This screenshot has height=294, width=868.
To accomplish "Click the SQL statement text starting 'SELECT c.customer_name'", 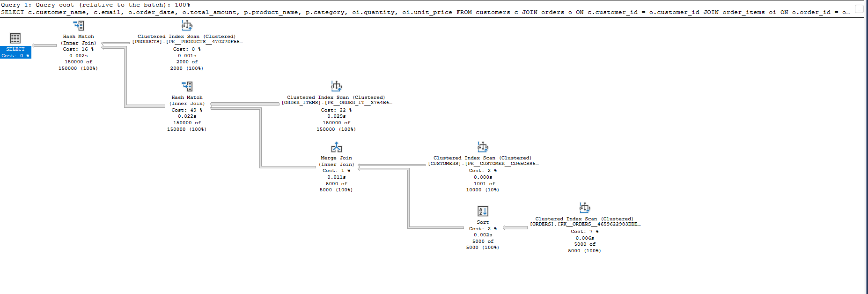I will (x=426, y=12).
